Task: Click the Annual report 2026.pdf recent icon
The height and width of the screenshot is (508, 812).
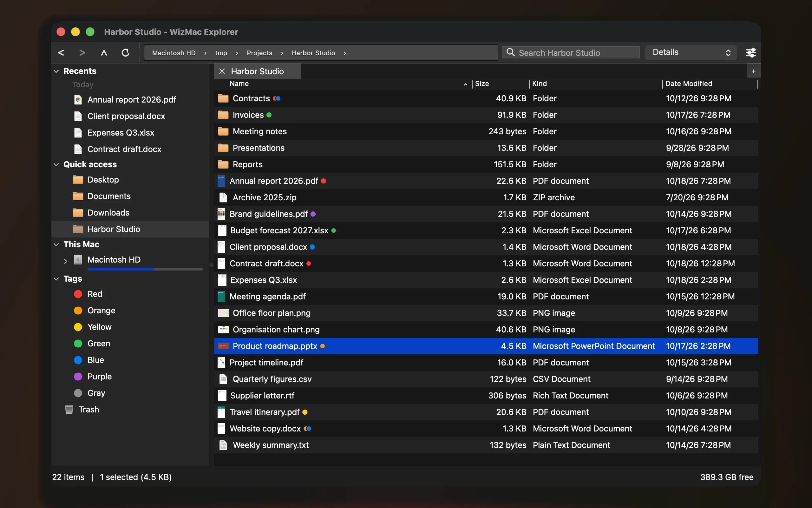Action: [78, 100]
